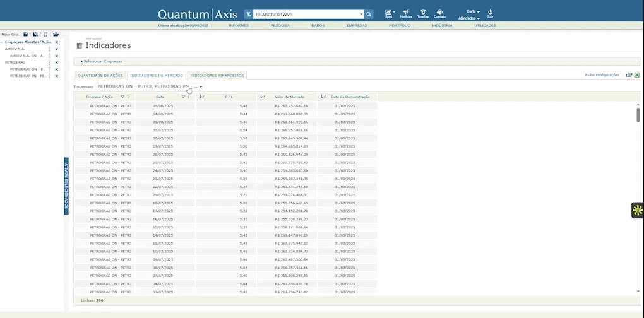Export table with the Excel icon

pos(637,75)
